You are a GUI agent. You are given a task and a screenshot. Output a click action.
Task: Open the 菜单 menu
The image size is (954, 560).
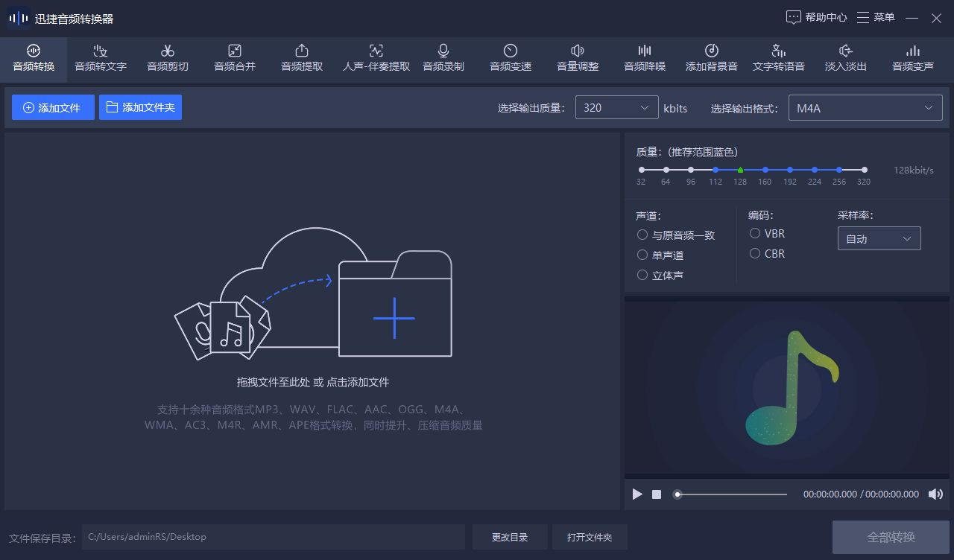tap(876, 16)
